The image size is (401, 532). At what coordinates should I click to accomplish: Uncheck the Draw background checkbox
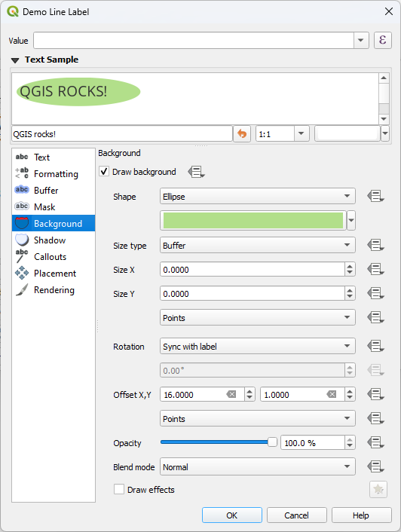coord(104,171)
